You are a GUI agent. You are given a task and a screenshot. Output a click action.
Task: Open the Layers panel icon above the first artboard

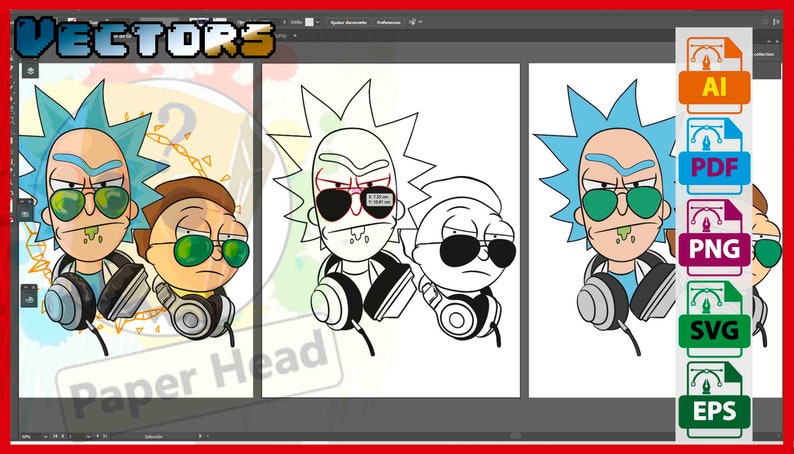[x=30, y=70]
